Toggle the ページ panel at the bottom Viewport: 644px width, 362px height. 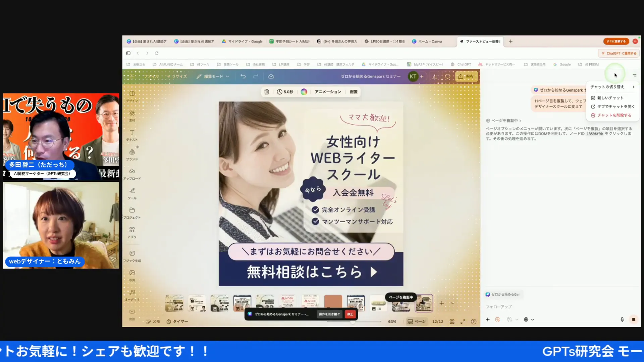point(417,321)
